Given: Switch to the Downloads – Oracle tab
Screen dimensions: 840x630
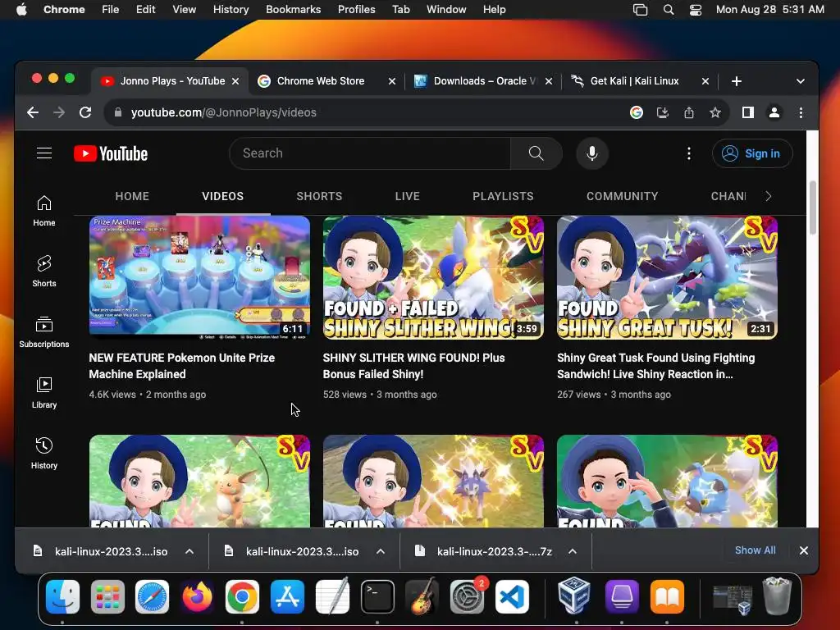Looking at the screenshot, I should tap(485, 81).
